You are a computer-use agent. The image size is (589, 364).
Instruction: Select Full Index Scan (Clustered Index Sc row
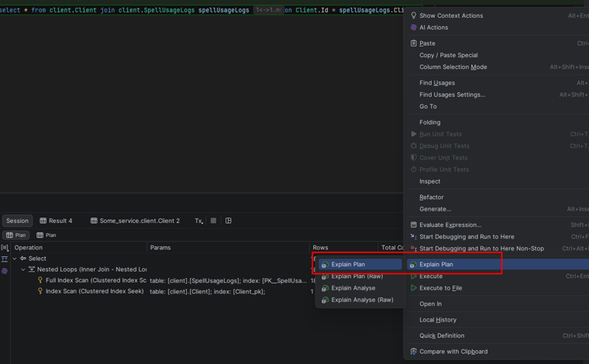96,280
